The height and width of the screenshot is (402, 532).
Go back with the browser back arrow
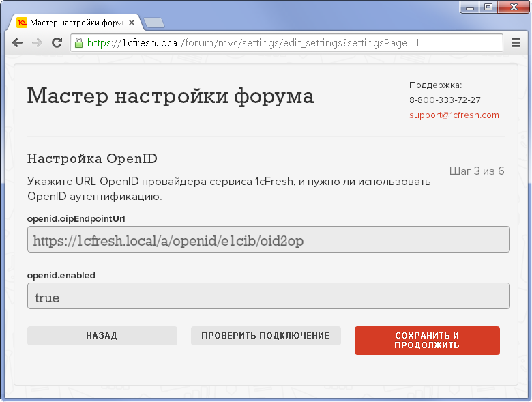pos(17,43)
